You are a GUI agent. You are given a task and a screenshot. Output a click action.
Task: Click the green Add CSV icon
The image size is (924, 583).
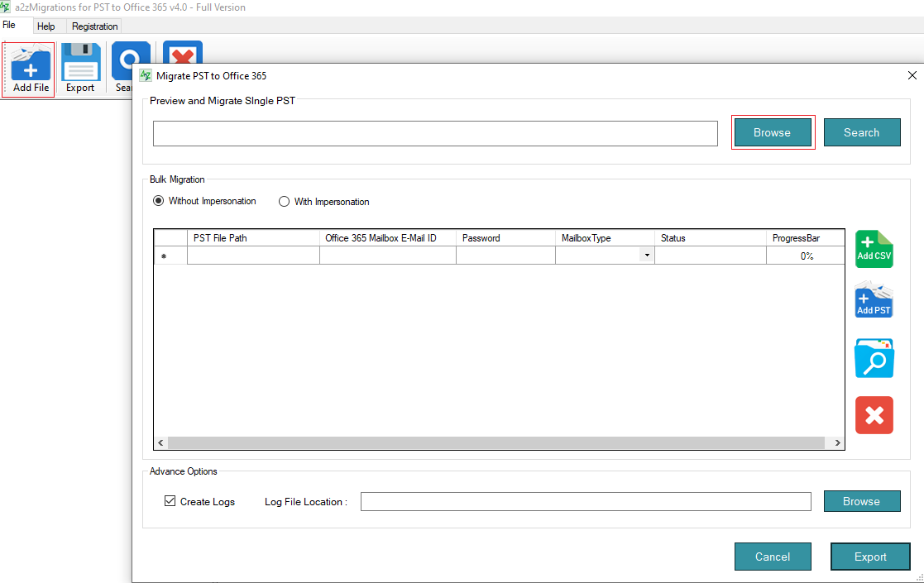[x=874, y=249]
